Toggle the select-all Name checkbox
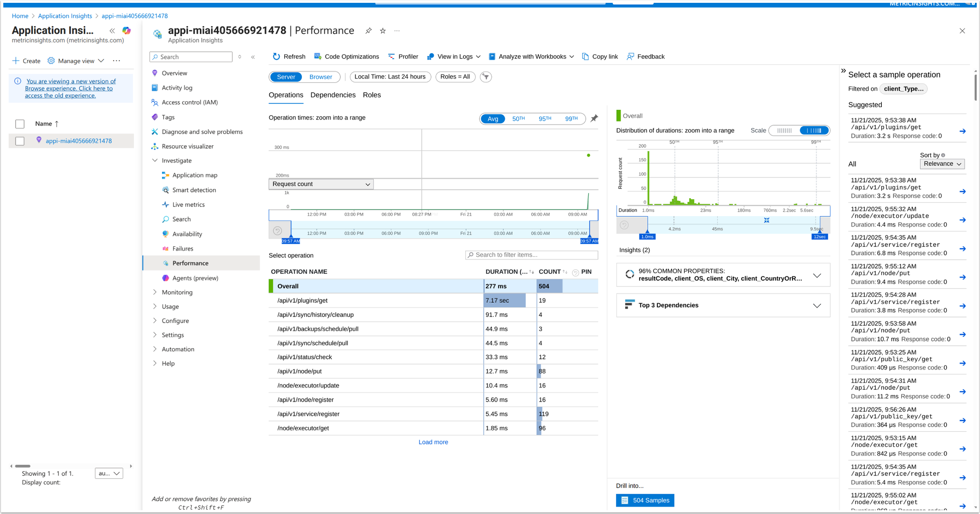Screen dimensions: 980x514 [20, 124]
